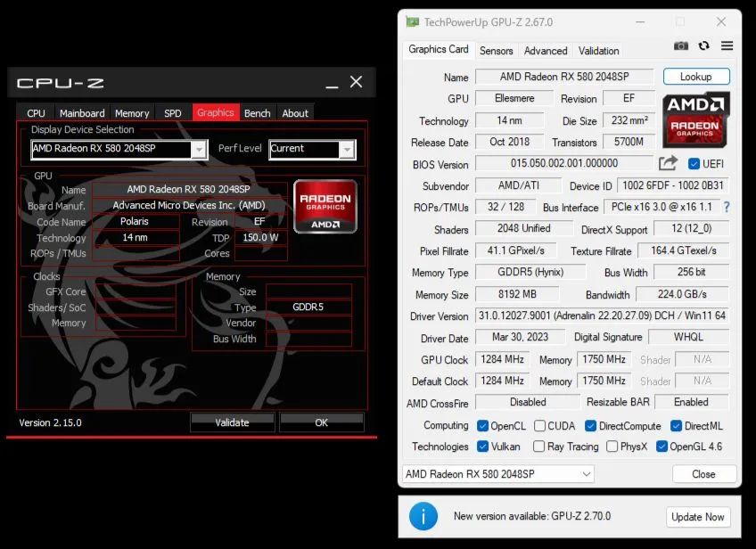Click the Update Now button
This screenshot has width=756, height=549.
coord(698,517)
